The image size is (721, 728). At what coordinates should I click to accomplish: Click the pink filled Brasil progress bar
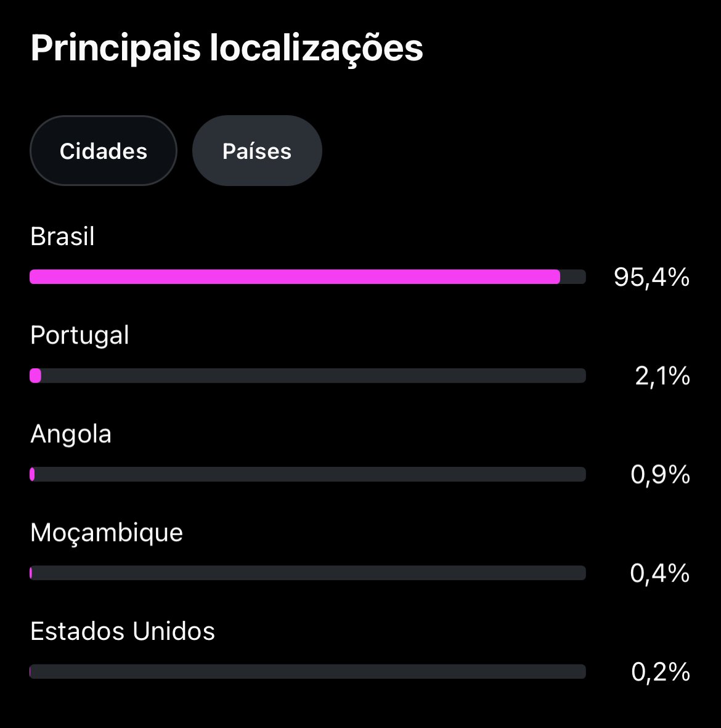[295, 277]
